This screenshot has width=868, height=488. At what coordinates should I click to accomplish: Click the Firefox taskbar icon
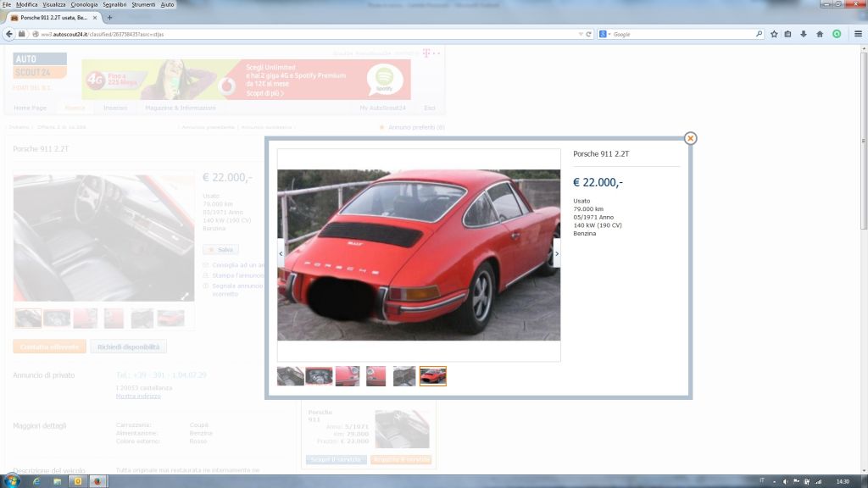tap(97, 481)
